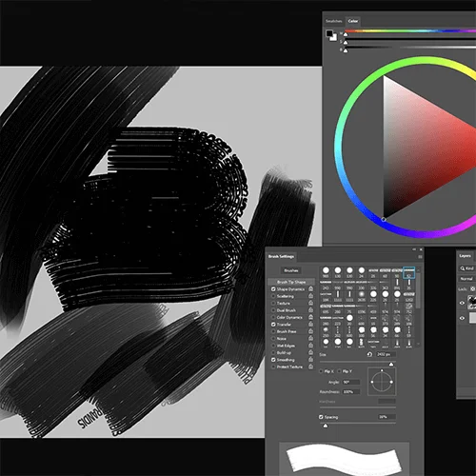Select the foreground color square

pyautogui.click(x=329, y=33)
